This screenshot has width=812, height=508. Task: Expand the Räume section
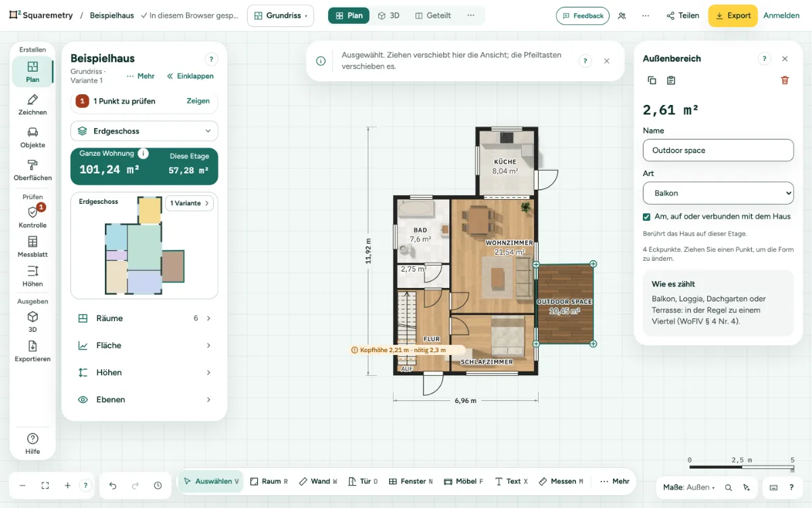tap(144, 318)
